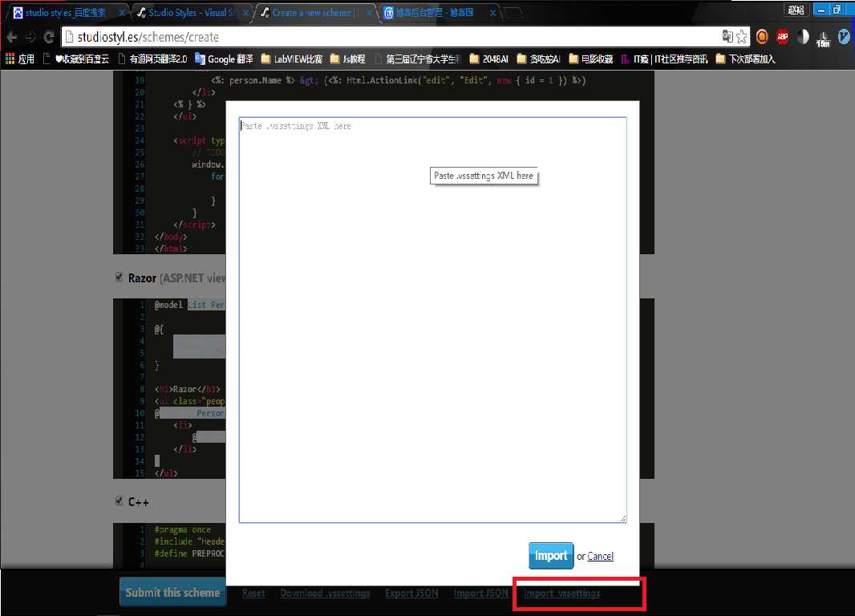Open the ABP Adblock Plus extension

[x=783, y=37]
